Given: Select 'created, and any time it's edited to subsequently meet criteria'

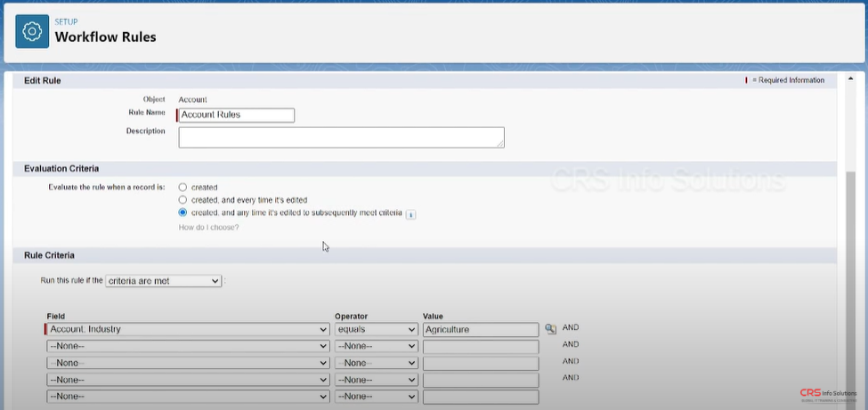Looking at the screenshot, I should (x=183, y=213).
